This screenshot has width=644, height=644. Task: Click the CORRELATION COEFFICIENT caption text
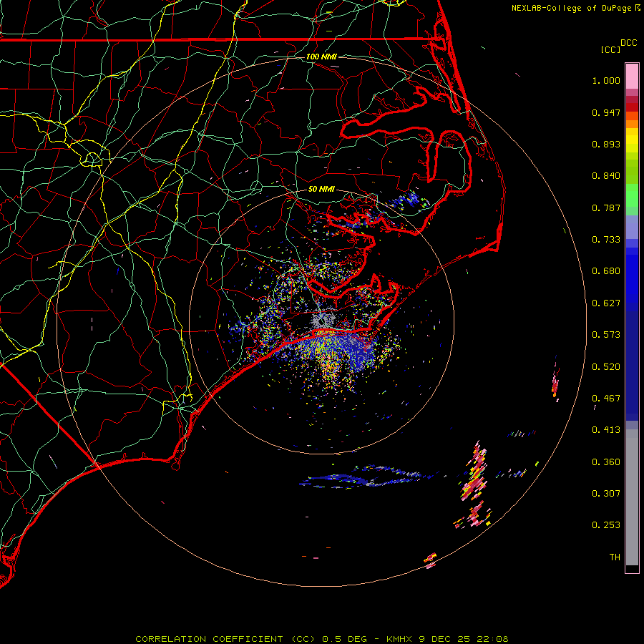click(x=322, y=639)
